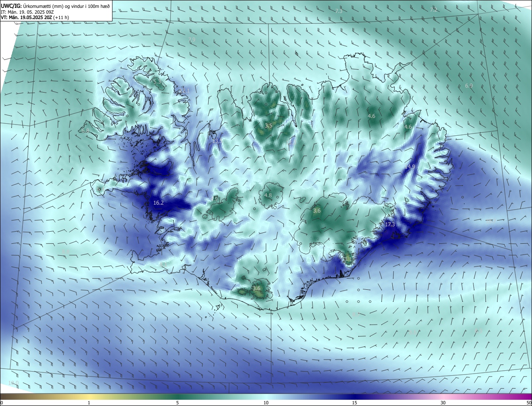Click the 16.2 value on the west coast

pos(158,203)
